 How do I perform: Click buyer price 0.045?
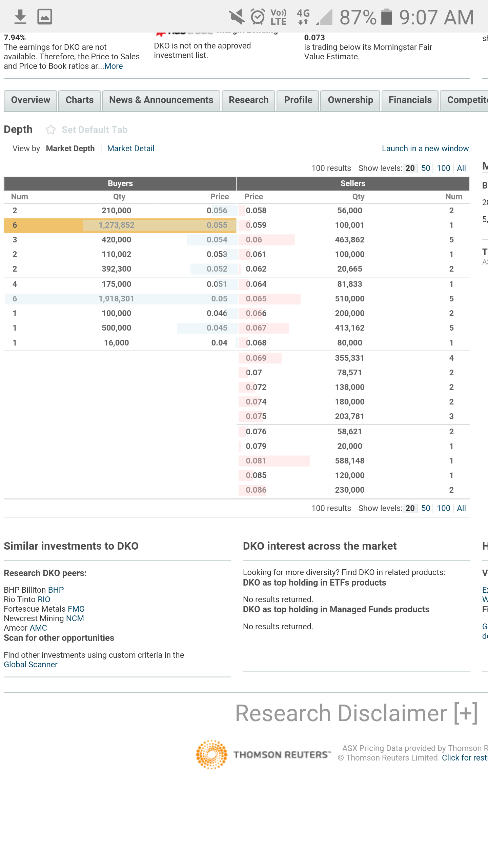[217, 328]
